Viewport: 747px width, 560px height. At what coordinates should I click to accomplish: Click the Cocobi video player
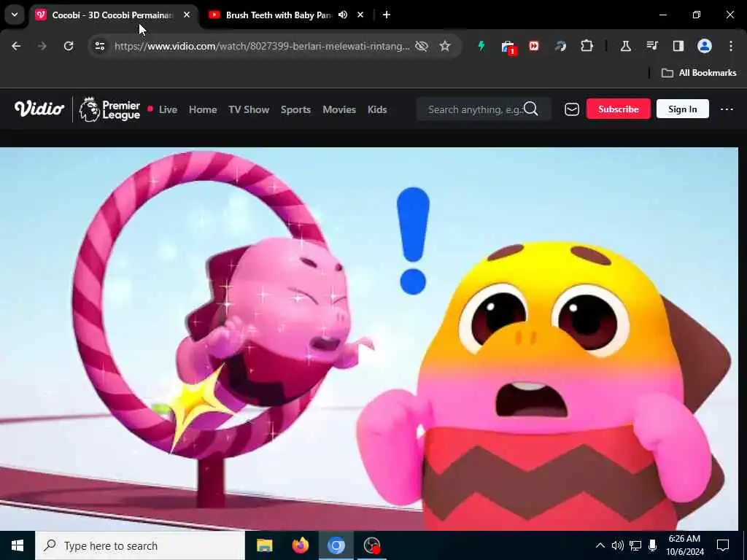pos(369,338)
